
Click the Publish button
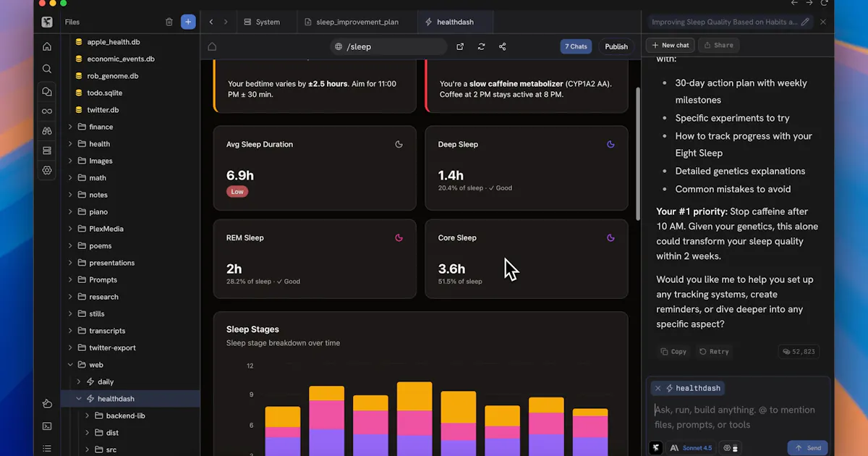[x=616, y=46]
